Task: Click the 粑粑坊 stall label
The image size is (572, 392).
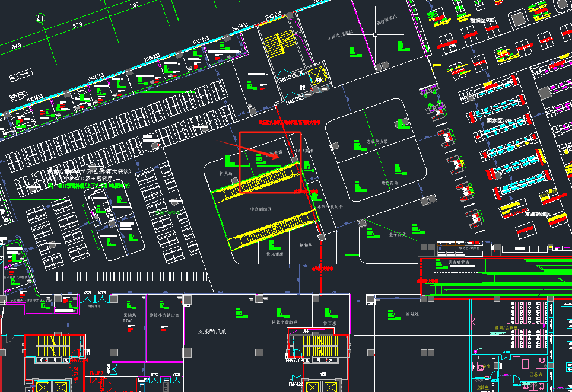Action: [x=306, y=244]
